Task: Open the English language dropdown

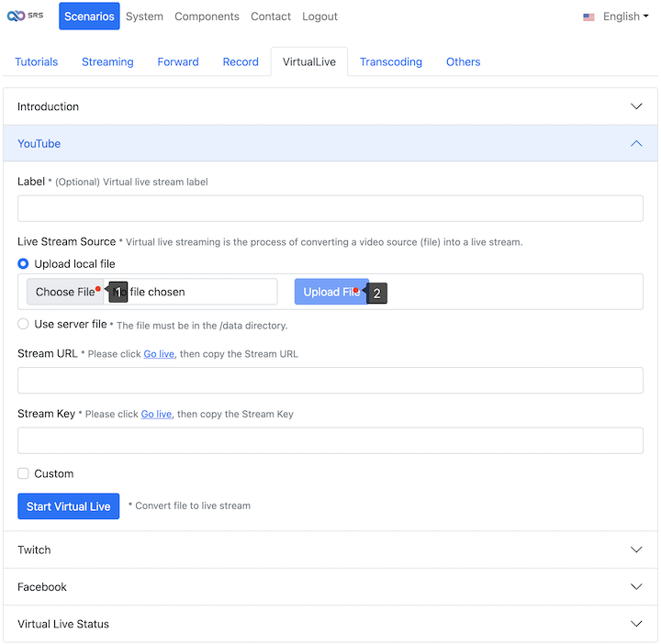Action: [x=625, y=17]
